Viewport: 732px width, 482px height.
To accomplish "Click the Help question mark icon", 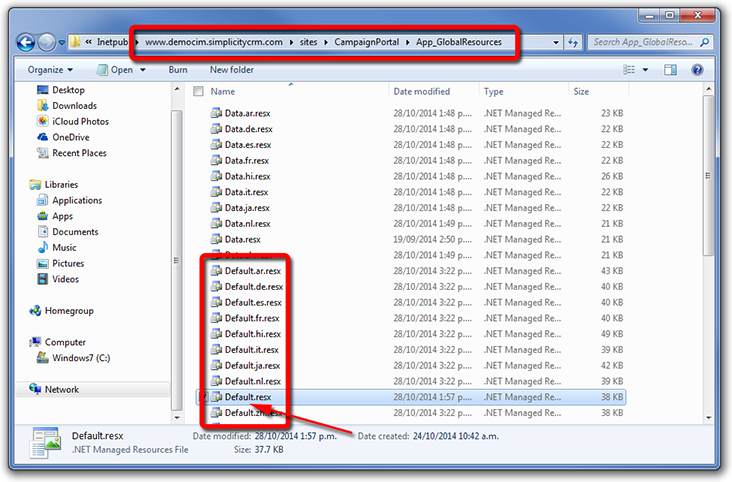I will point(697,70).
